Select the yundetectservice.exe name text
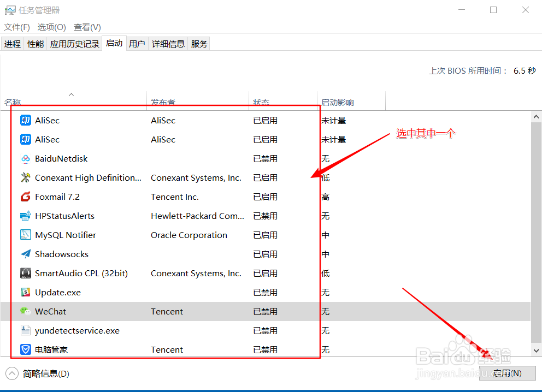This screenshot has width=542, height=392. click(x=77, y=330)
